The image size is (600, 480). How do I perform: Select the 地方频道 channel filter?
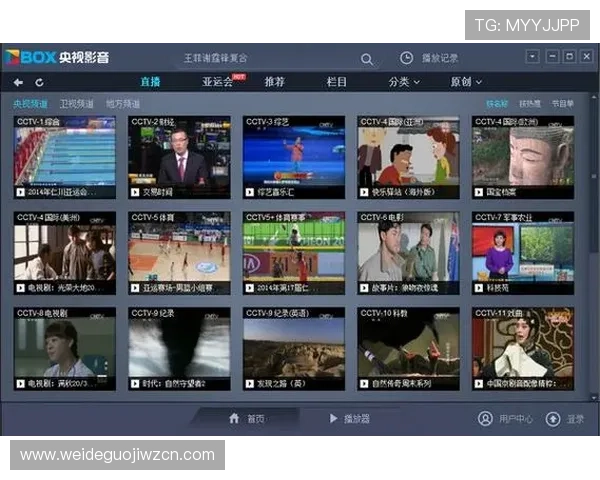point(123,104)
